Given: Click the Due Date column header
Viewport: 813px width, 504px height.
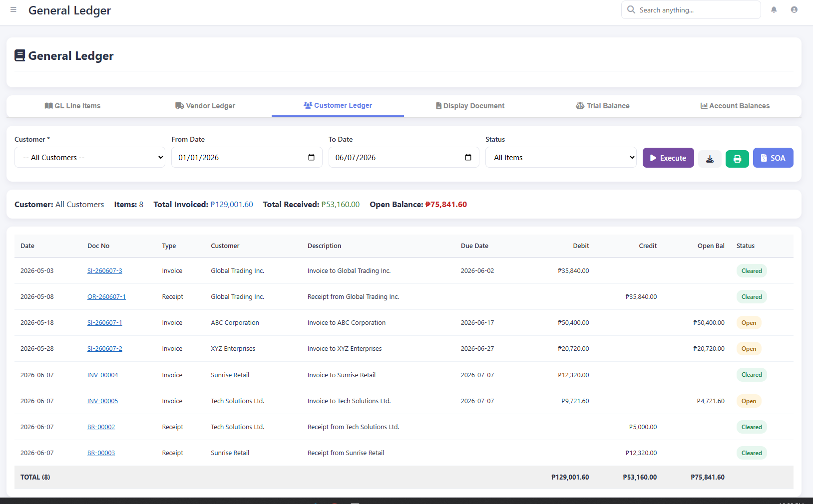Looking at the screenshot, I should (x=474, y=246).
